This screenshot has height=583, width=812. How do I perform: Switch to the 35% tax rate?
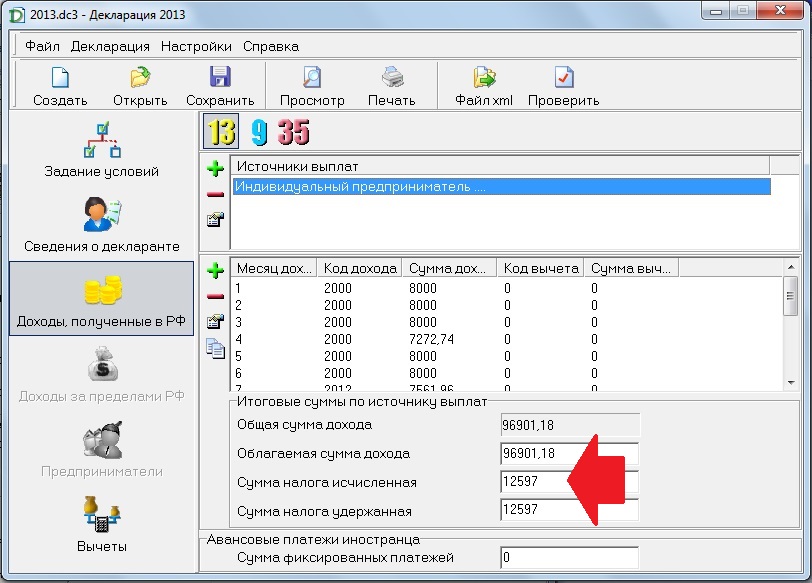[x=293, y=133]
